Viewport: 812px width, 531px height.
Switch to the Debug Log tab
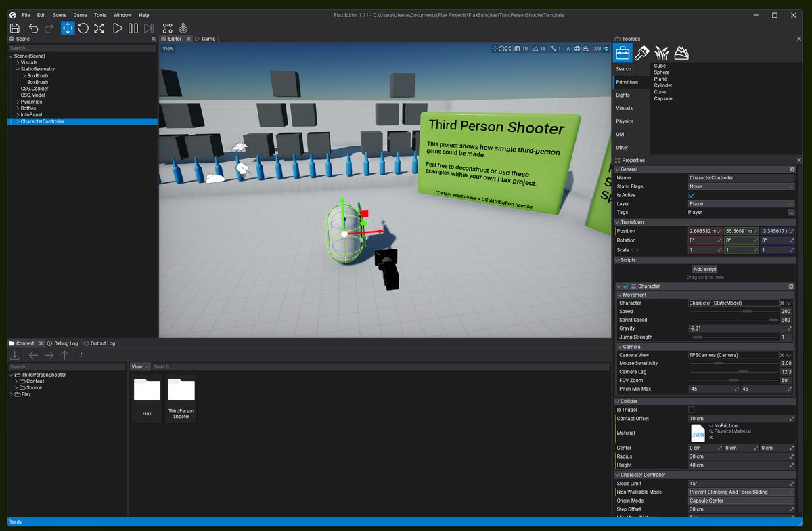point(62,343)
